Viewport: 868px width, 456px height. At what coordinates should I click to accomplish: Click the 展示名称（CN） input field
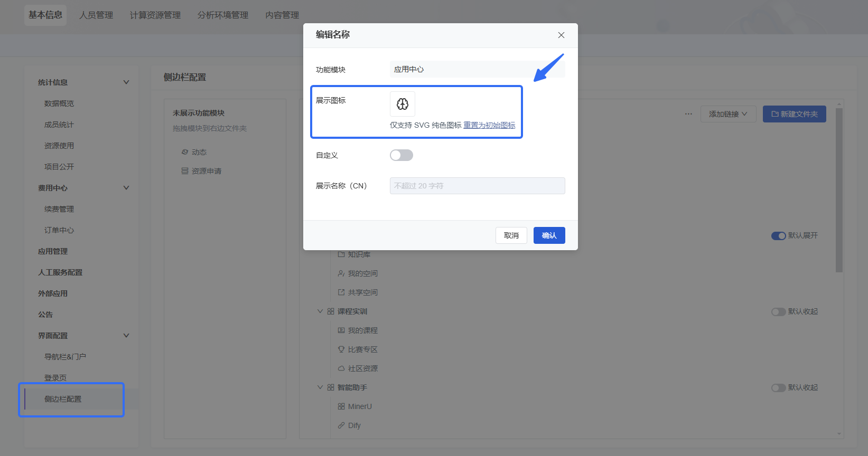pyautogui.click(x=477, y=186)
